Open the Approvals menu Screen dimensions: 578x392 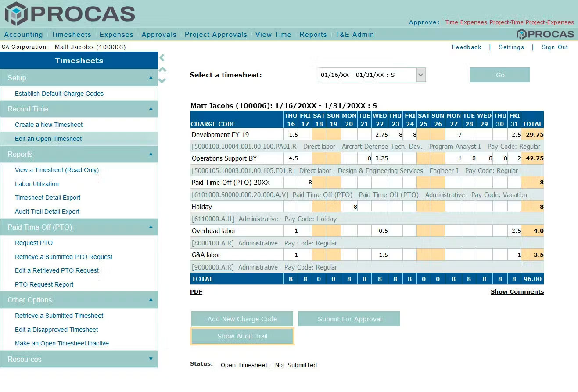159,35
